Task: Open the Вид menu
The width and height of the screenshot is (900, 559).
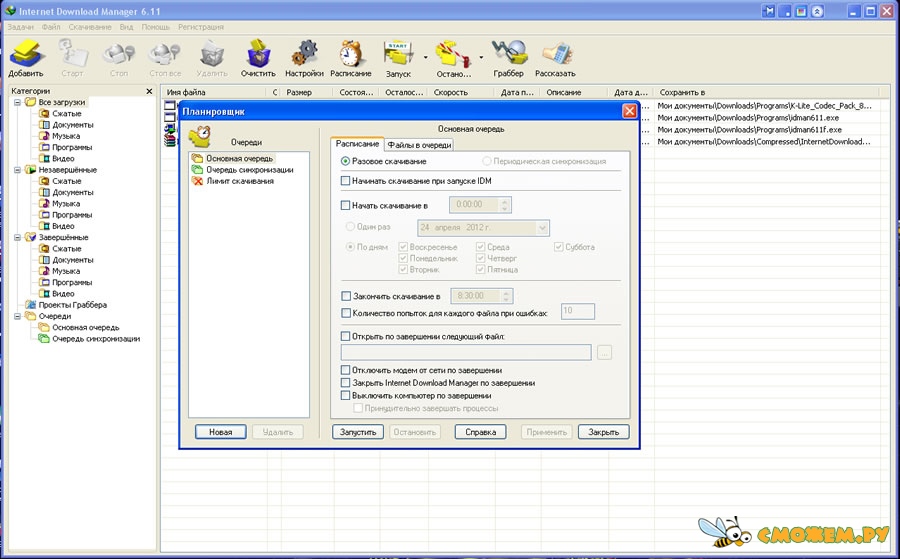Action: 126,27
